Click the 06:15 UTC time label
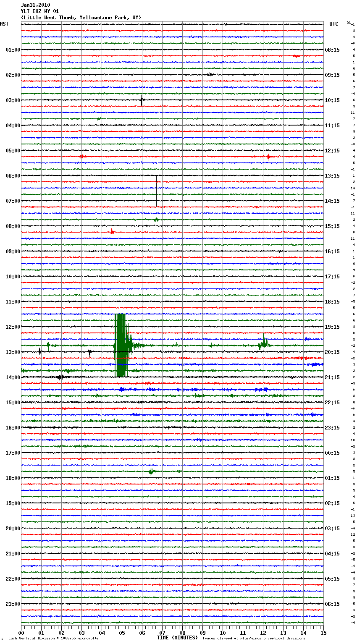The image size is (357, 644). pos(332,604)
